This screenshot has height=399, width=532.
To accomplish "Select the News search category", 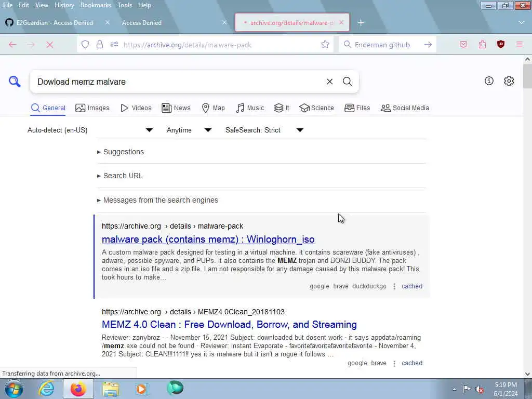I will coord(176,108).
